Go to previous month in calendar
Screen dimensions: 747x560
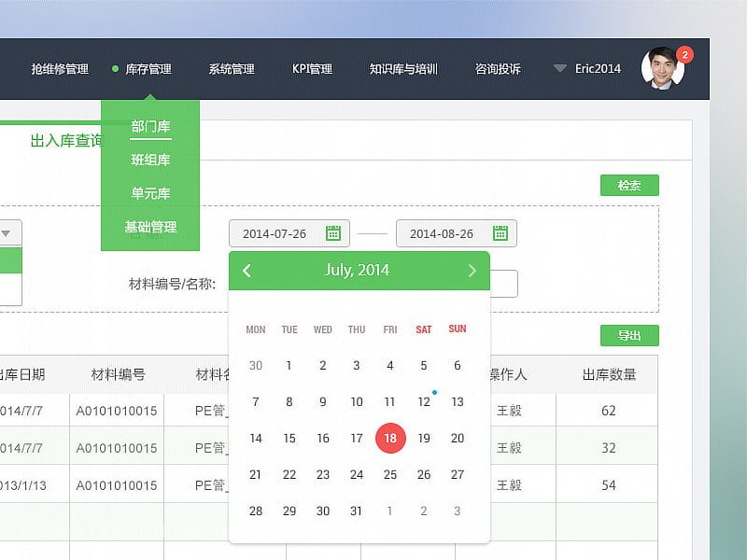coord(247,271)
